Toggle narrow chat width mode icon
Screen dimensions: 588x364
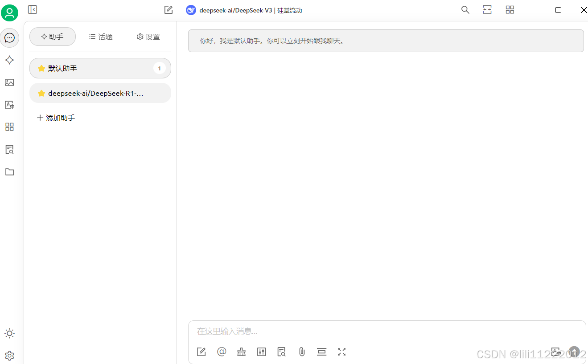click(487, 10)
